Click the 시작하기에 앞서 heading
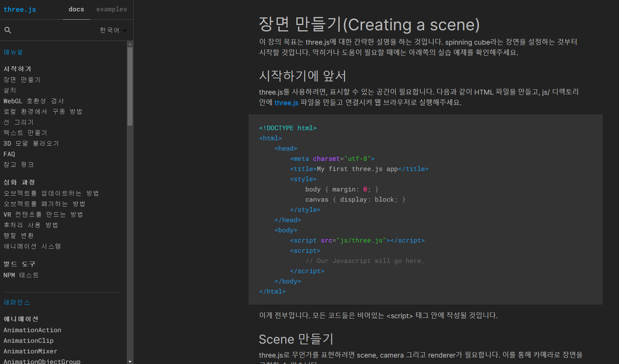 pyautogui.click(x=303, y=76)
